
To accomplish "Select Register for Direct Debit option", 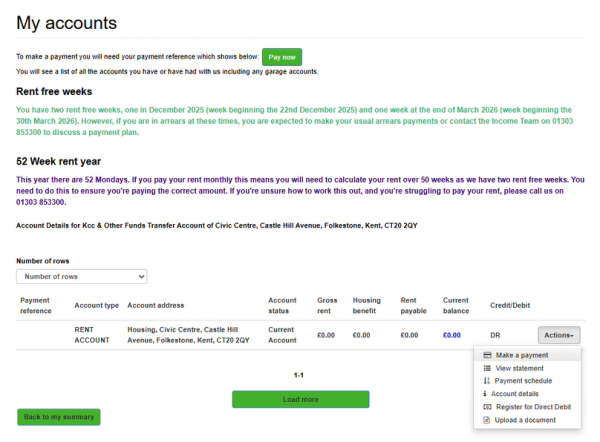I will [x=527, y=407].
